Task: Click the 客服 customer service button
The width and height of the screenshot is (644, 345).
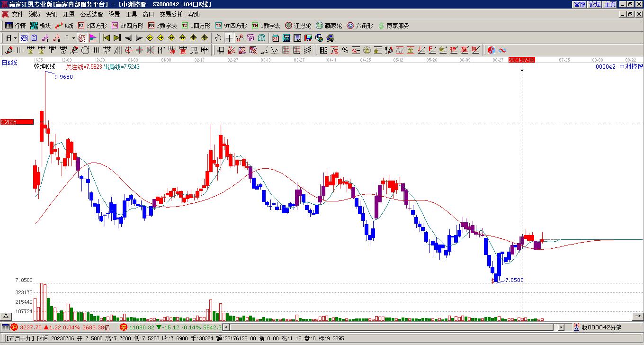Action: click(x=580, y=4)
